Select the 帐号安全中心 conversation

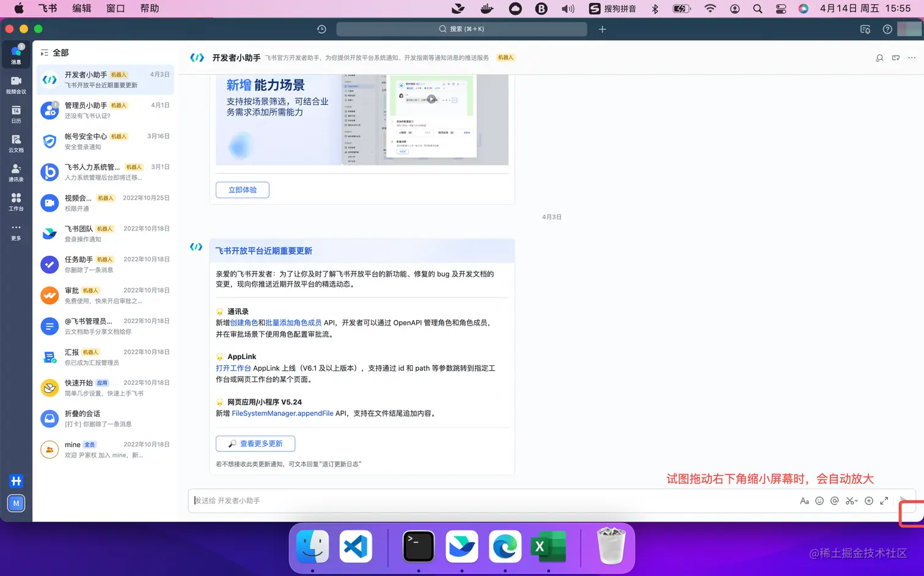pyautogui.click(x=105, y=142)
